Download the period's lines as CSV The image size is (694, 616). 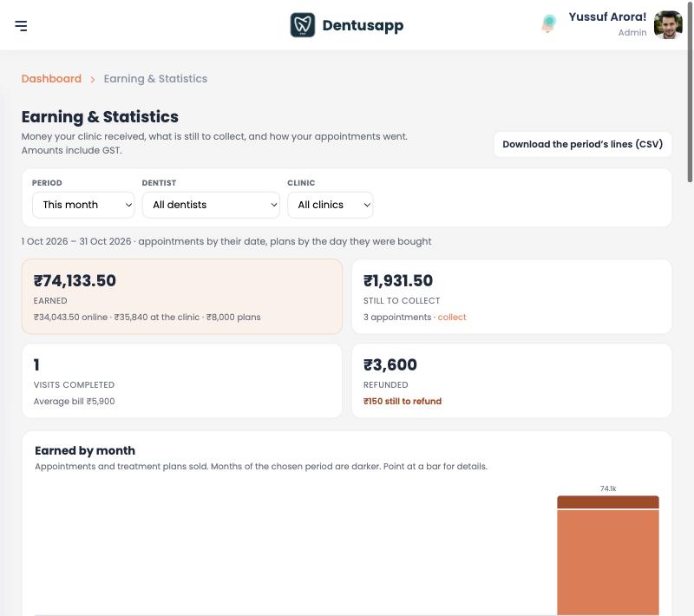[582, 144]
